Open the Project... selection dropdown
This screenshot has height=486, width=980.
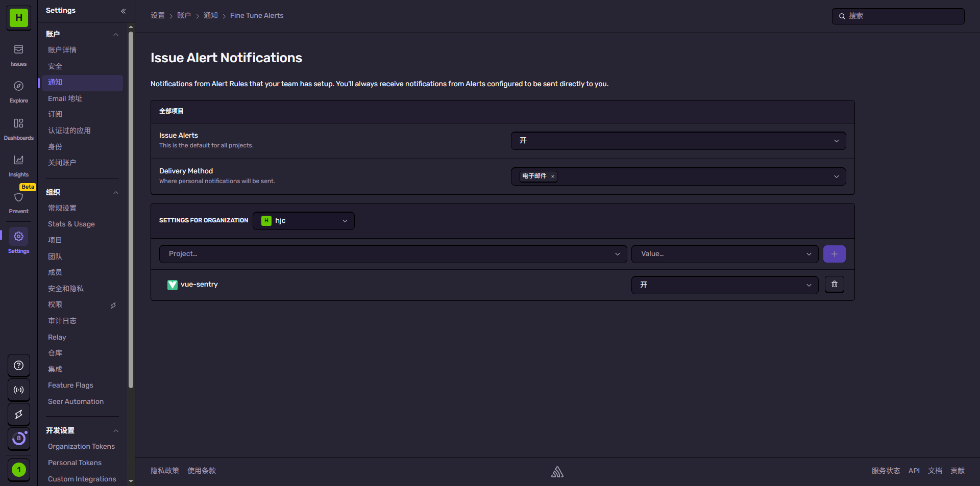coord(393,254)
